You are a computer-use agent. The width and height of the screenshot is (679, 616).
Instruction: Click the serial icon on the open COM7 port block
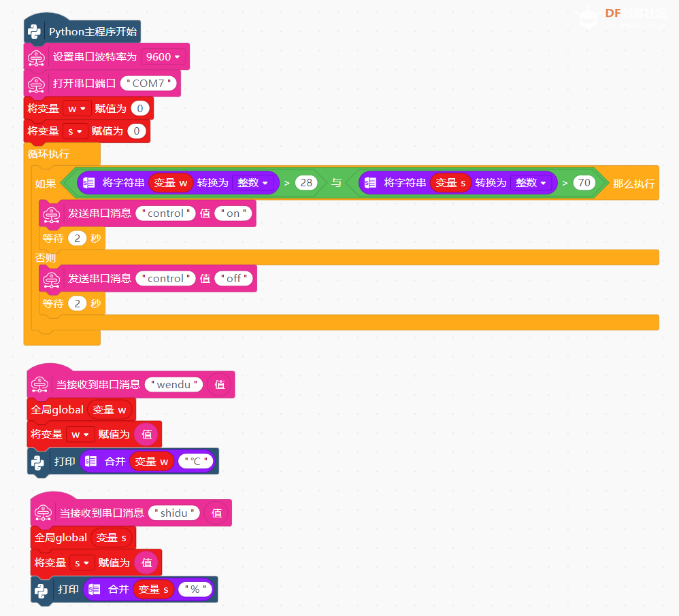36,84
